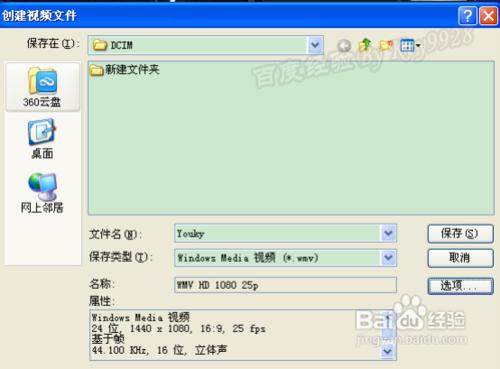The height and width of the screenshot is (369, 500).
Task: Go to 桌面 (Desktop) in the places bar
Action: 42,139
